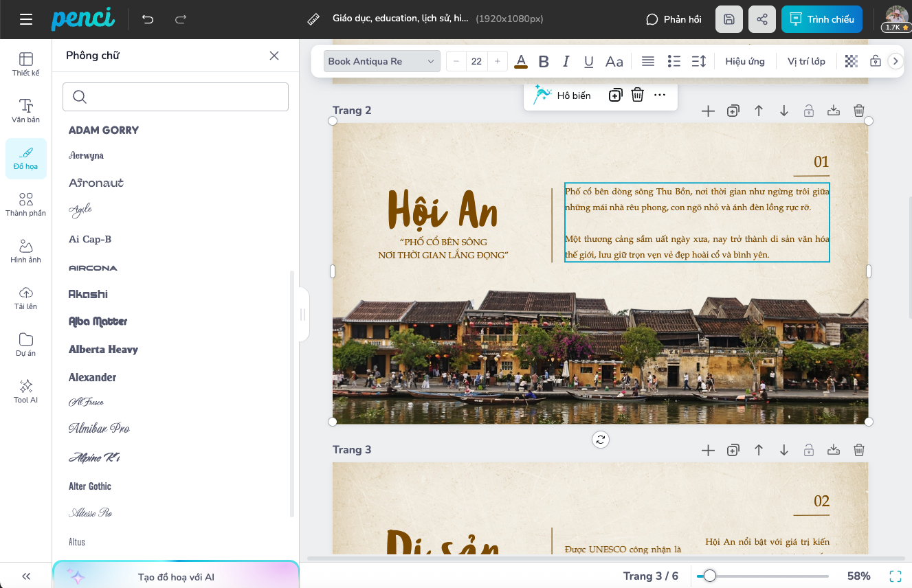The width and height of the screenshot is (912, 588).
Task: Open the Văn bản sidebar tab
Action: click(26, 111)
